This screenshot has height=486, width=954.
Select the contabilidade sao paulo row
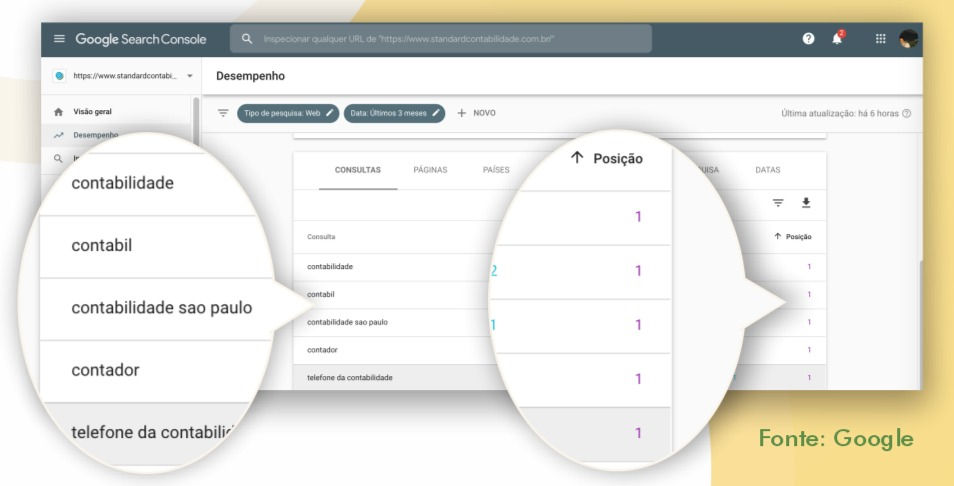coord(559,322)
